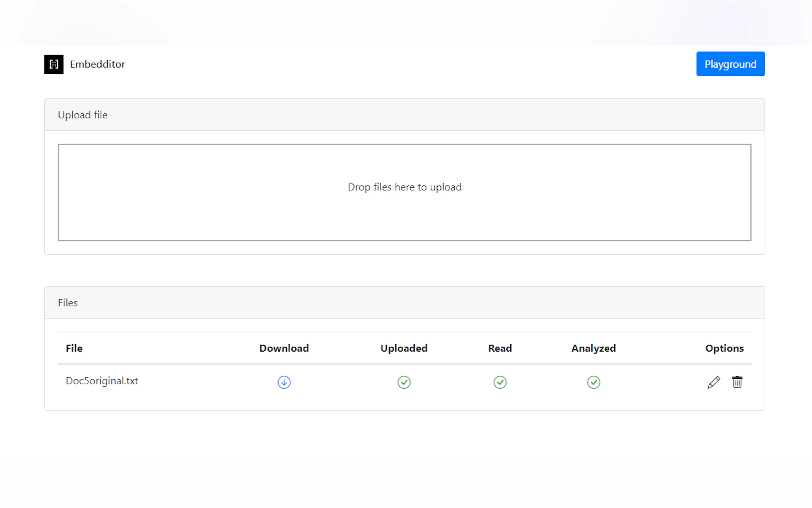Click the Uploaded green checkmark icon

tap(404, 382)
